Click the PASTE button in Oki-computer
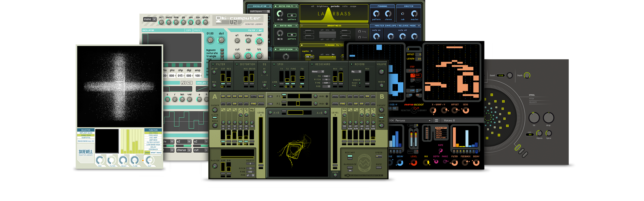This screenshot has height=201, width=644. (x=197, y=30)
